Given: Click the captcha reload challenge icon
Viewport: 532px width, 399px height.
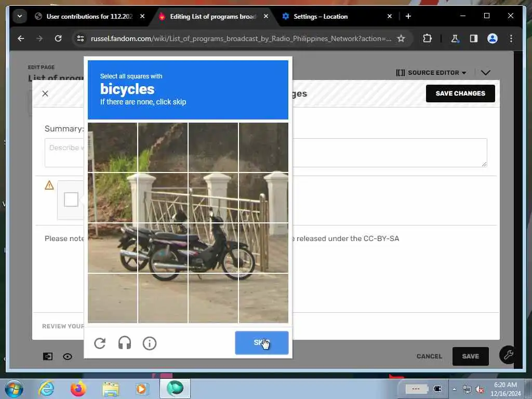Looking at the screenshot, I should (100, 343).
